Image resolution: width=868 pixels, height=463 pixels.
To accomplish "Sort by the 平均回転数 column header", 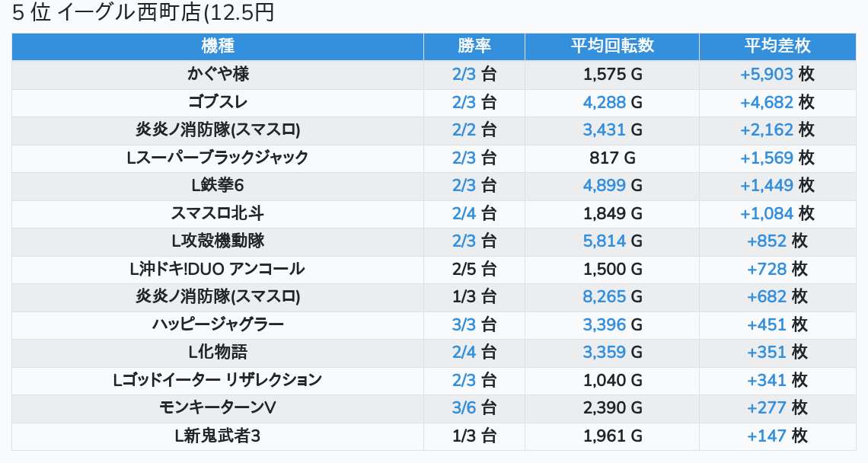I will click(x=612, y=46).
